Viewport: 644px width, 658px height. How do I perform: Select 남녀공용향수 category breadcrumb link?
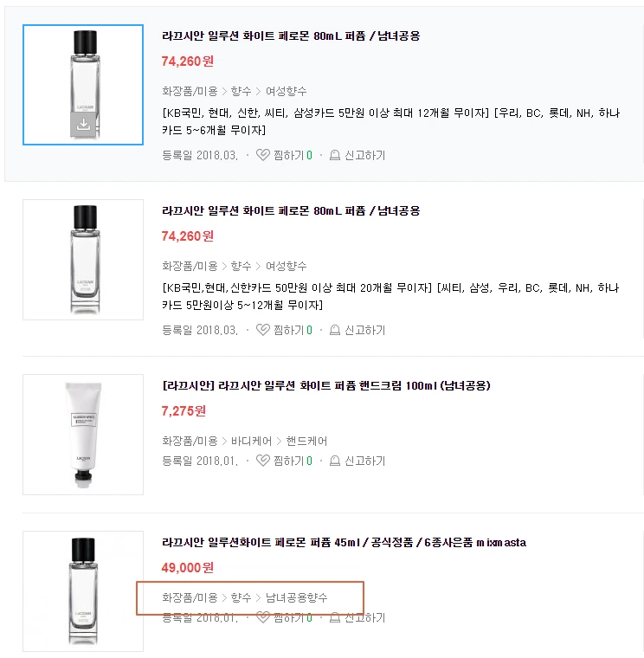[x=297, y=597]
